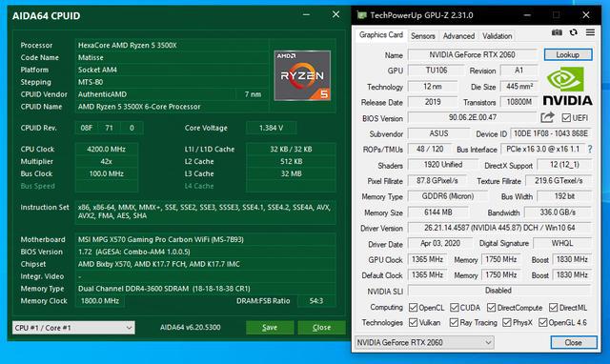Click the AMD Ryzen 5 logo badge

coord(302,75)
